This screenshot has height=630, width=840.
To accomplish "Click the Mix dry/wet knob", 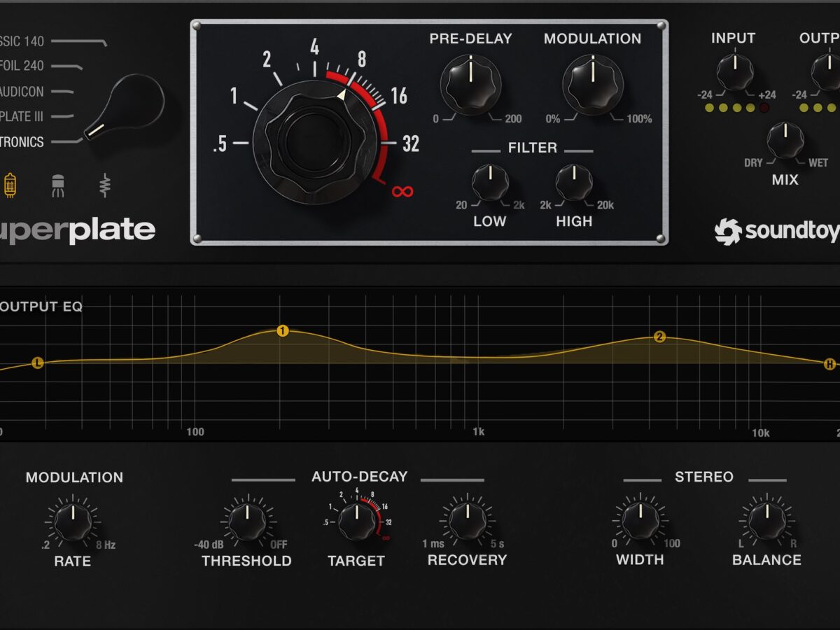I will pos(785,141).
